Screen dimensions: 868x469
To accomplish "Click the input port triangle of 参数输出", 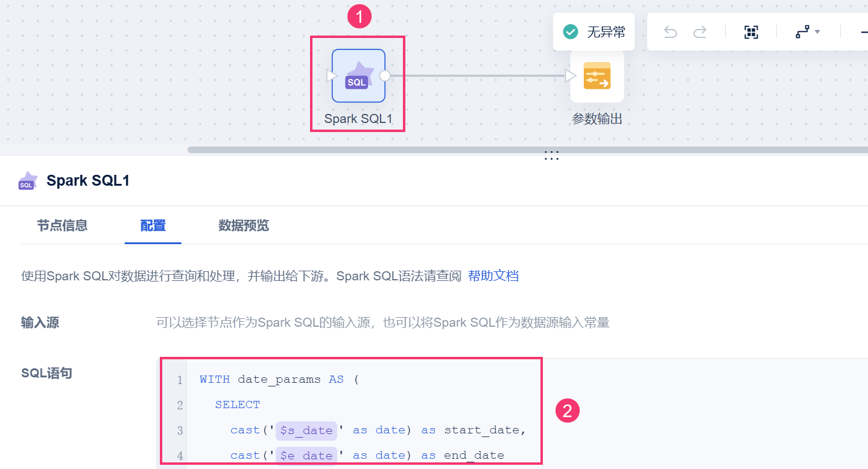I will (x=571, y=76).
